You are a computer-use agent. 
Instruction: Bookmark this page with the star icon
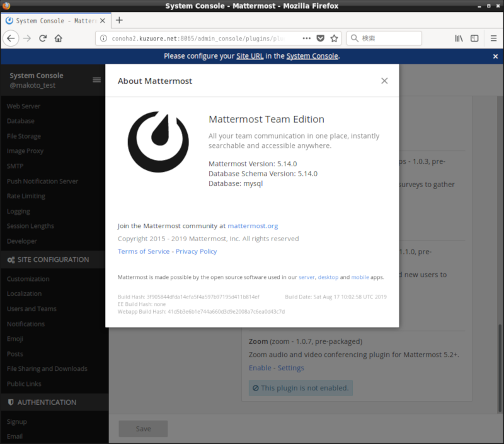[335, 38]
